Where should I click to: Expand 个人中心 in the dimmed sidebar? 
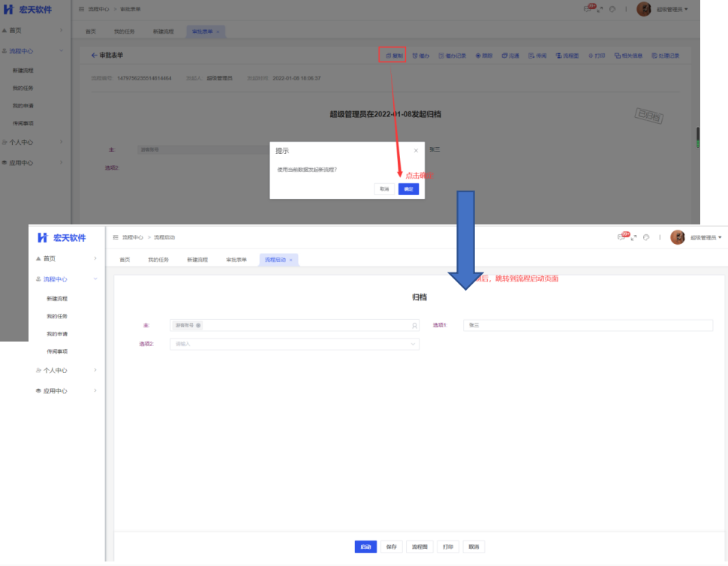point(32,142)
